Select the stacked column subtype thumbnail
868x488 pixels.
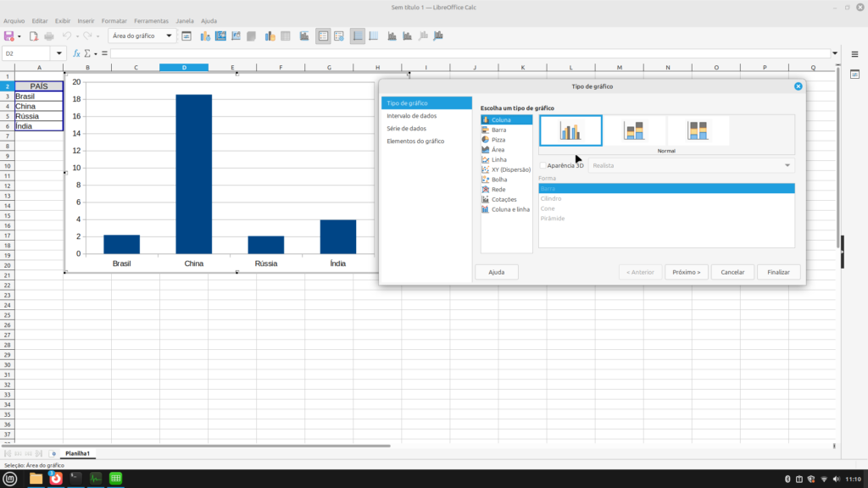pos(634,130)
